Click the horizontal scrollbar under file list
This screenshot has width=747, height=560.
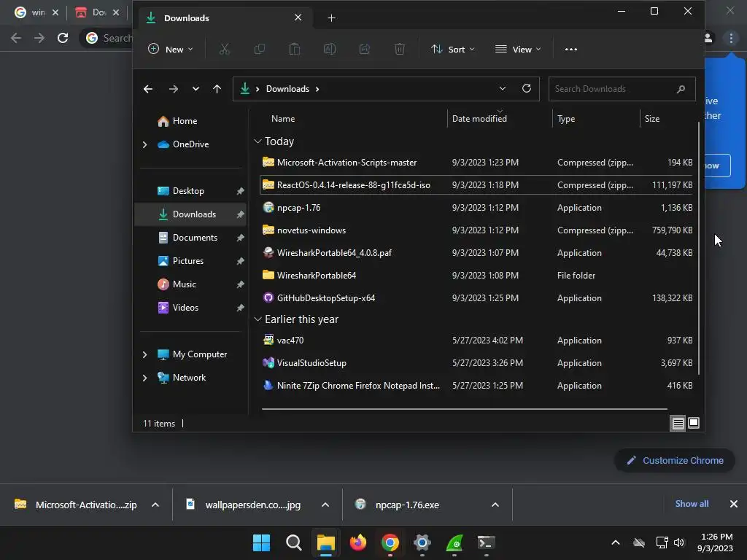tap(465, 408)
